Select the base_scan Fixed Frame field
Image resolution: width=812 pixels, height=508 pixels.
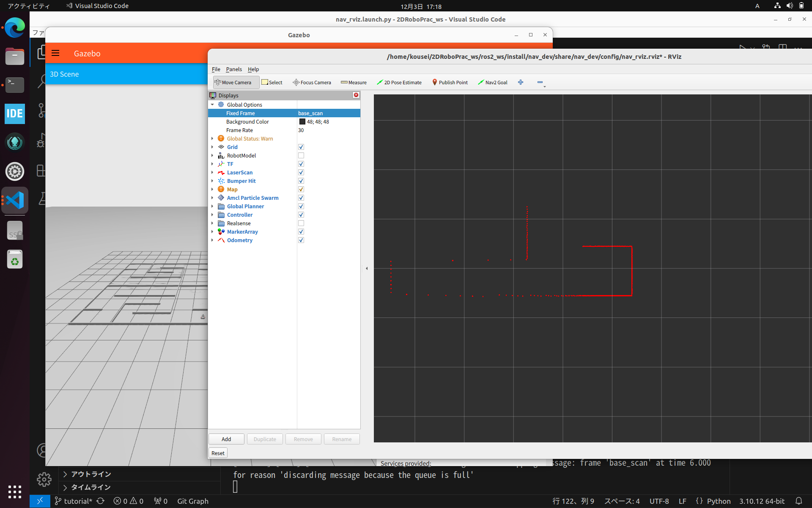coord(328,113)
